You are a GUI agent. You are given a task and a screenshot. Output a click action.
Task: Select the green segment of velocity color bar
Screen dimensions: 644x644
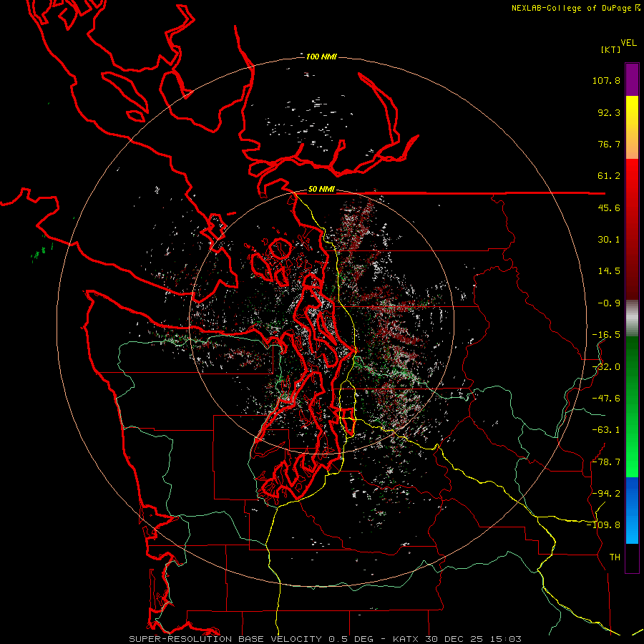(632, 406)
